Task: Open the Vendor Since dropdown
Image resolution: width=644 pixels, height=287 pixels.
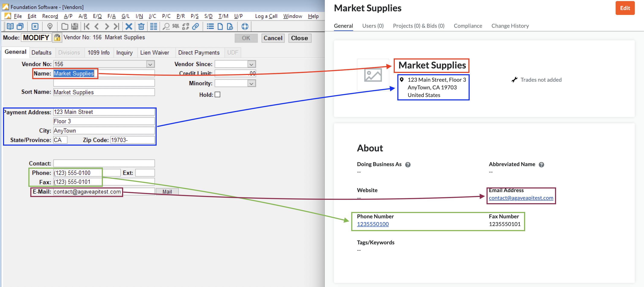Action: pyautogui.click(x=252, y=64)
